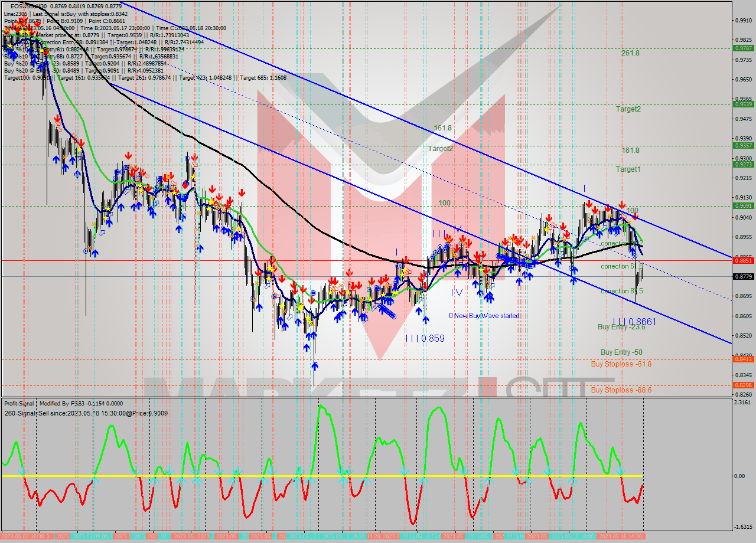
Task: Click the Buy Entry -50 label
Action: coord(621,352)
